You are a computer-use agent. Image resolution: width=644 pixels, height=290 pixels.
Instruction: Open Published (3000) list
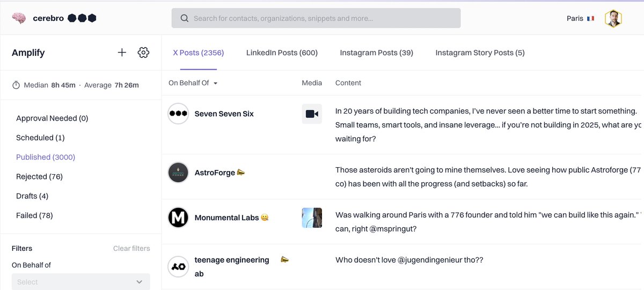(46, 157)
